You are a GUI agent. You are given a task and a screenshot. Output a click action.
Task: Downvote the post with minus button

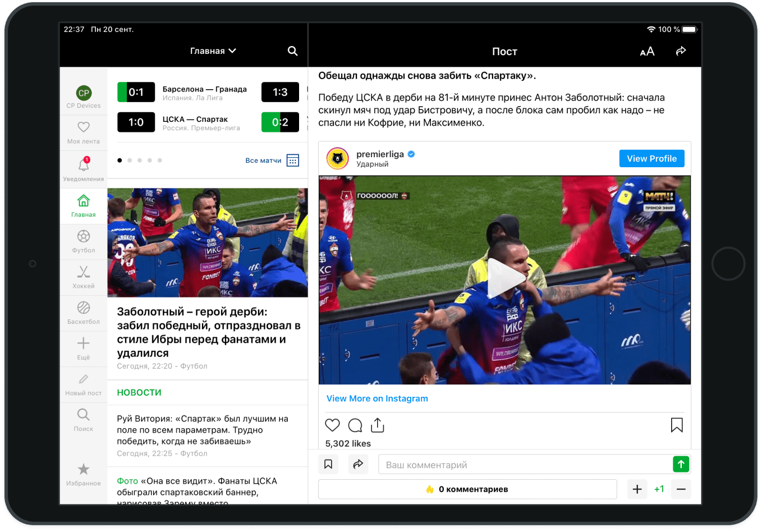click(x=681, y=489)
